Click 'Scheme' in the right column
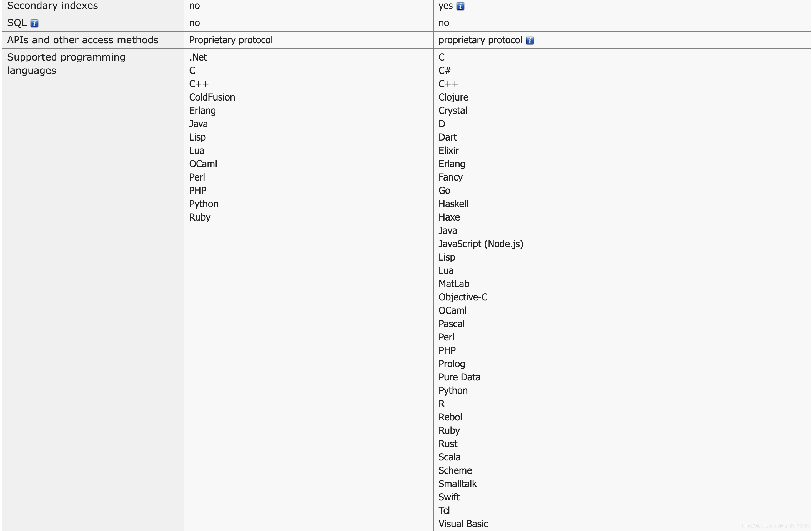 click(x=455, y=470)
